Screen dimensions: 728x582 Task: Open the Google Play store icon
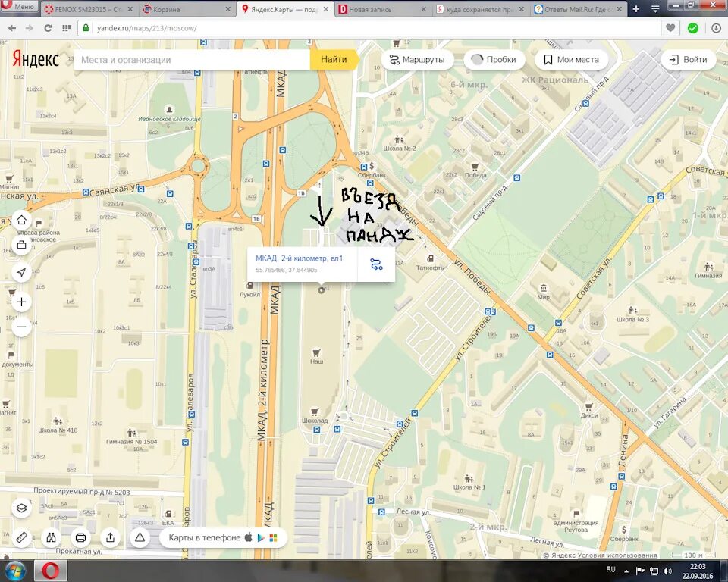[x=261, y=537]
